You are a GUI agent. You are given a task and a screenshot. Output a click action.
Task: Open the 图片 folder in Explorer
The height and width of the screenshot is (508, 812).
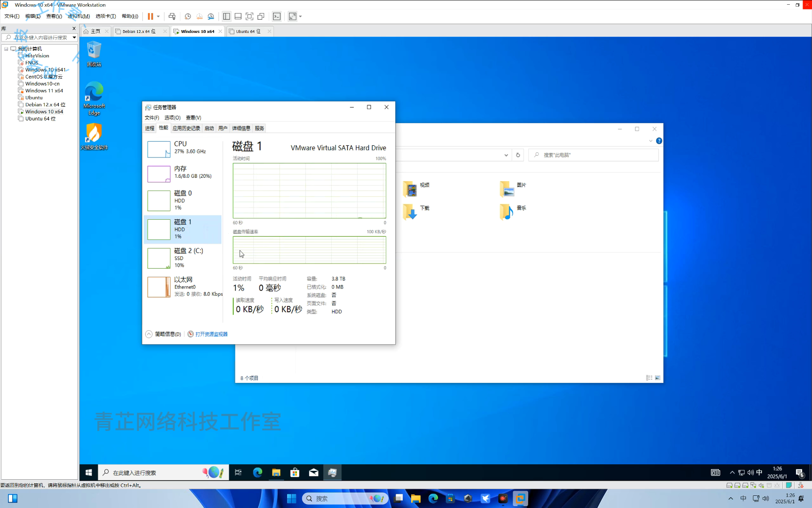pos(513,189)
